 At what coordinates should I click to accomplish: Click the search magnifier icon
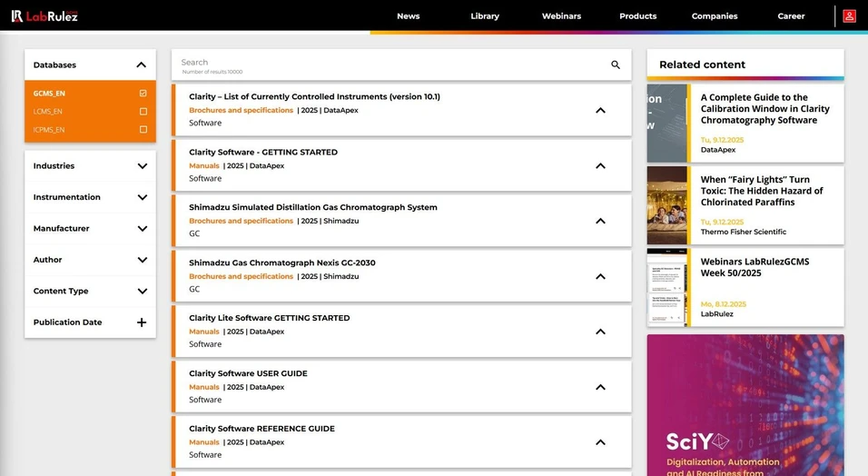tap(616, 64)
